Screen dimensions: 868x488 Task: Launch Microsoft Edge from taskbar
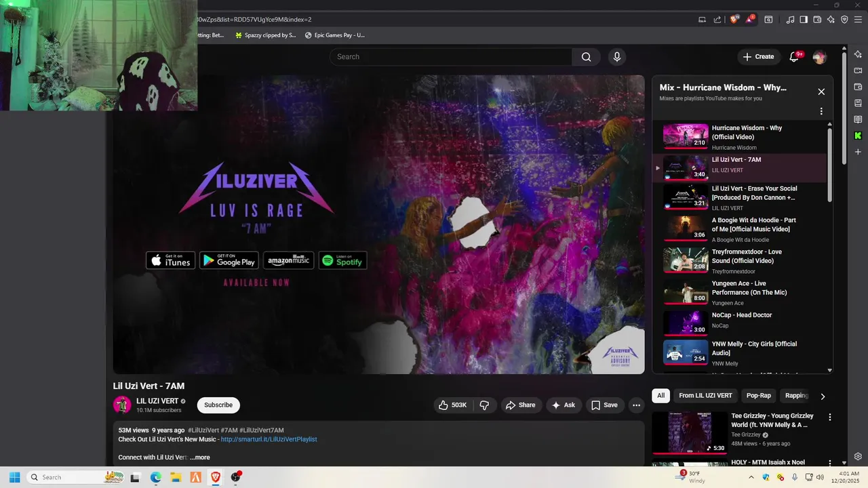click(155, 477)
